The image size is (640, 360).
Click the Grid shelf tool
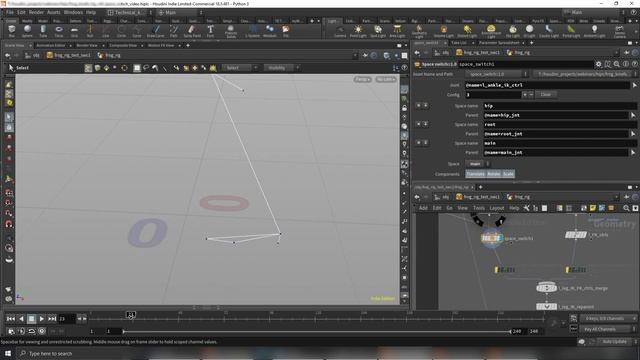[x=74, y=31]
